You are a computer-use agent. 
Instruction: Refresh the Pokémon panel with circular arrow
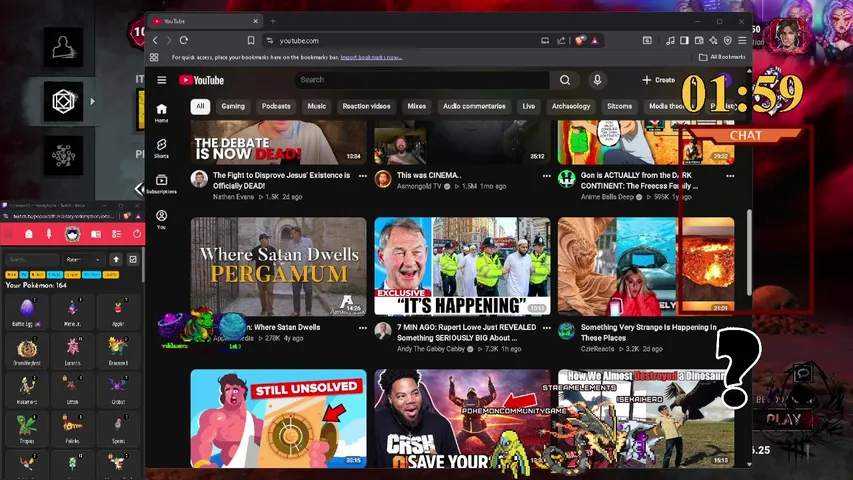click(x=137, y=234)
